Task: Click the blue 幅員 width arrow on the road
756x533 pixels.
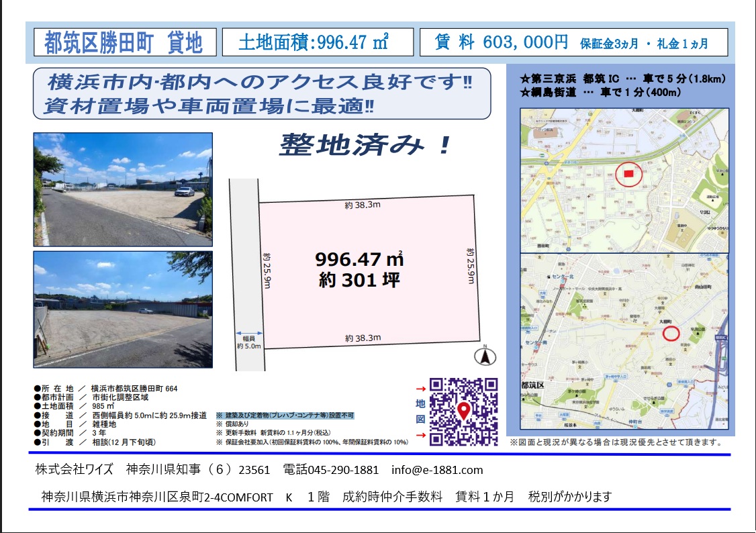Action: pyautogui.click(x=248, y=332)
